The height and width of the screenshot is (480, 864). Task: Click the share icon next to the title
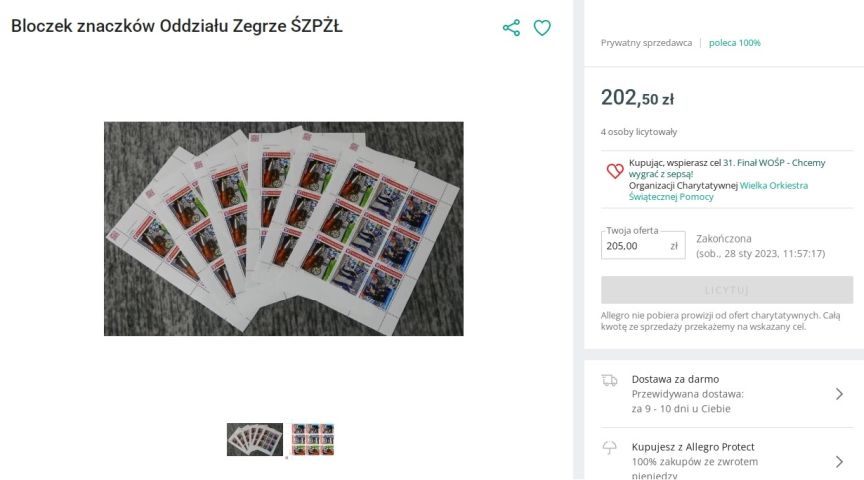(x=511, y=28)
